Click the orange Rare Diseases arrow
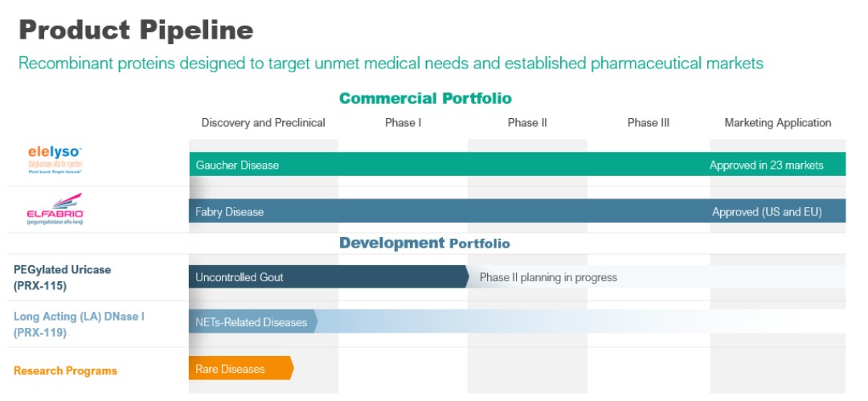868x401 pixels. [x=240, y=369]
